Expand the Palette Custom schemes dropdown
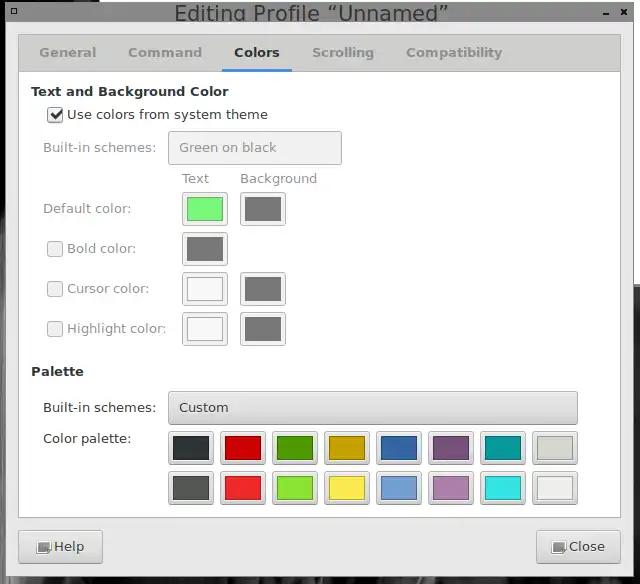Image resolution: width=640 pixels, height=584 pixels. point(373,408)
